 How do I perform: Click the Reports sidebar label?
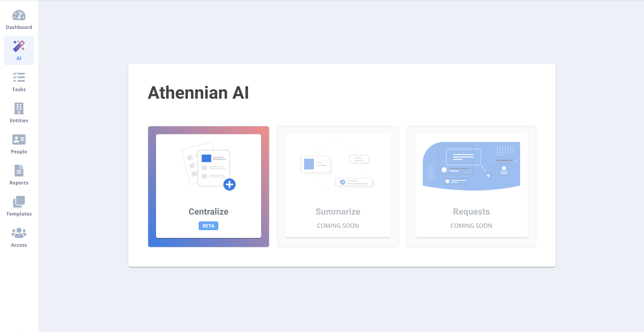(19, 183)
